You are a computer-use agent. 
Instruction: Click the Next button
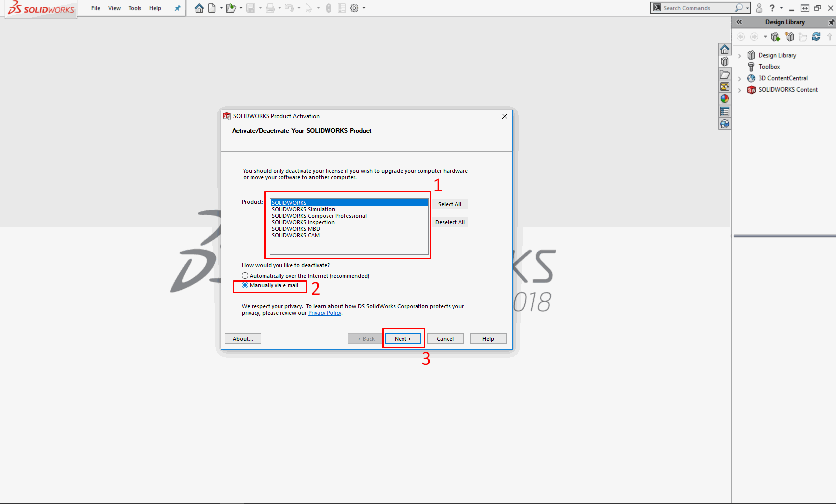(403, 339)
